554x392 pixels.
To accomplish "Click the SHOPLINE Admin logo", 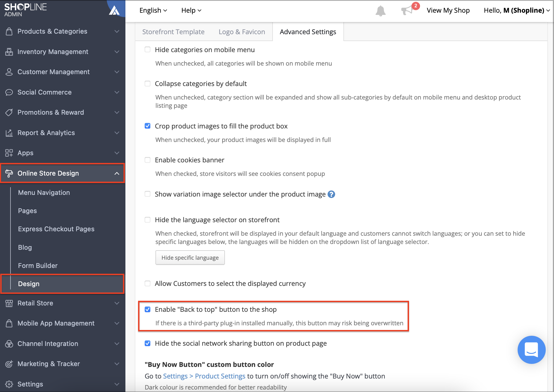I will pyautogui.click(x=25, y=9).
